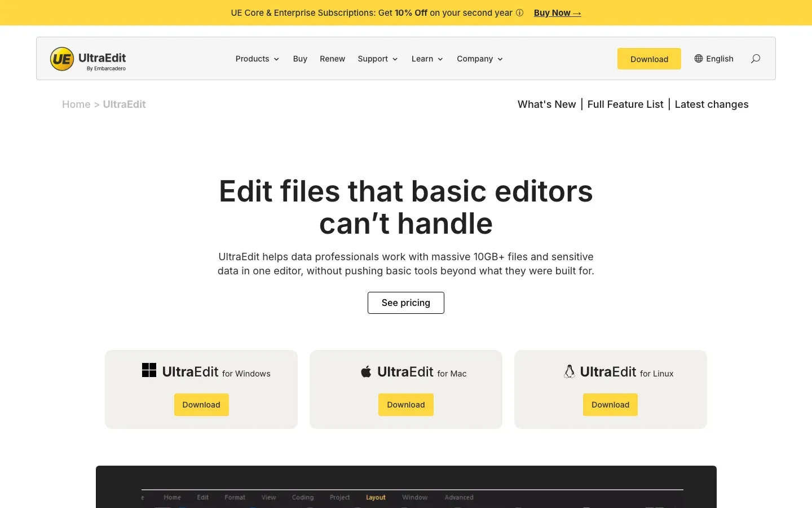Click the '10% Off' banner text

(x=411, y=12)
